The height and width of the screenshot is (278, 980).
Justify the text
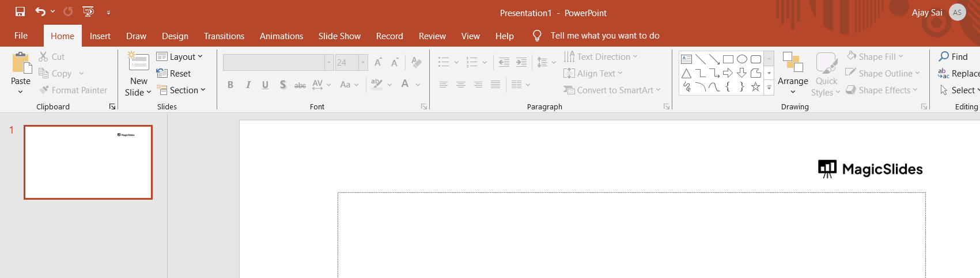tap(495, 85)
